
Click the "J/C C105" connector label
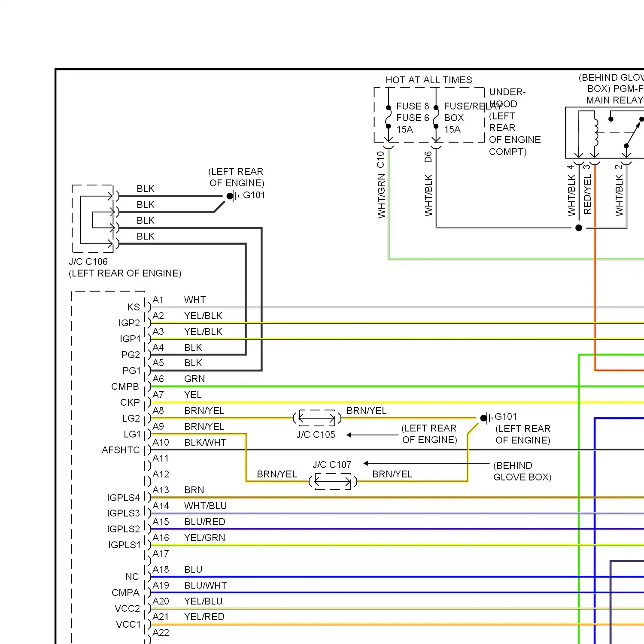click(316, 435)
